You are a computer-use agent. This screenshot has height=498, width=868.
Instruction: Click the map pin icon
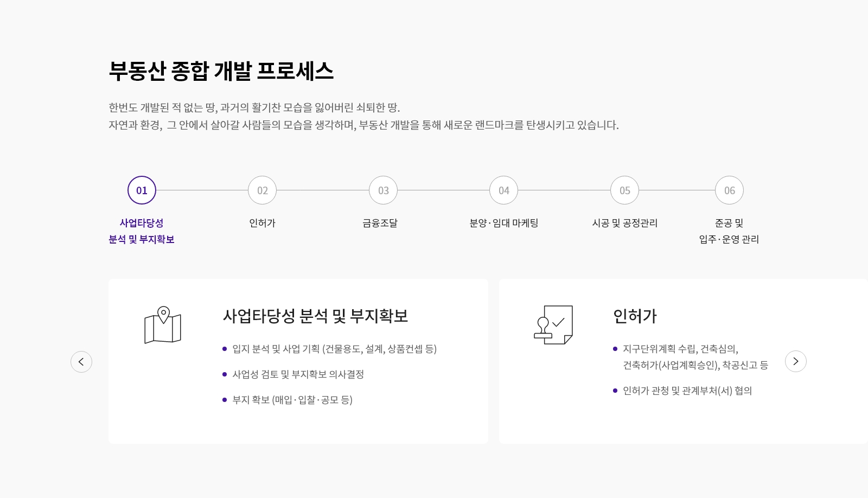[163, 325]
